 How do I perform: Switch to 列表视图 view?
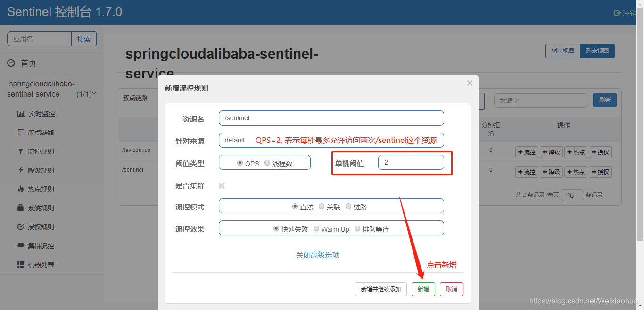click(x=597, y=51)
